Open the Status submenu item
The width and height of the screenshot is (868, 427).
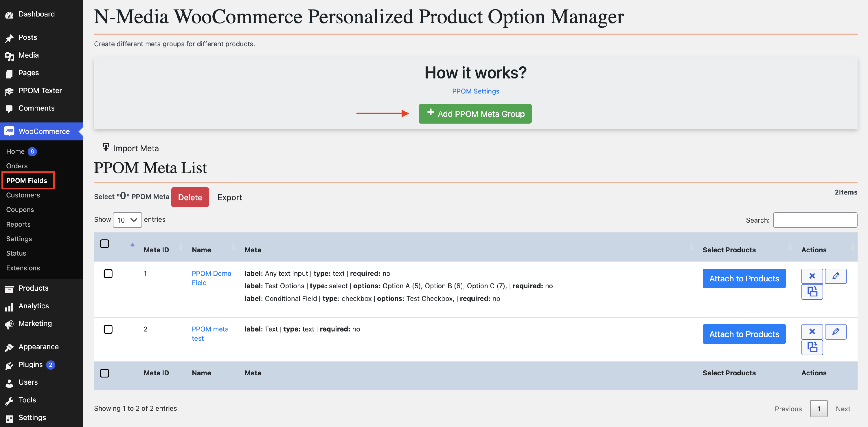(x=16, y=253)
